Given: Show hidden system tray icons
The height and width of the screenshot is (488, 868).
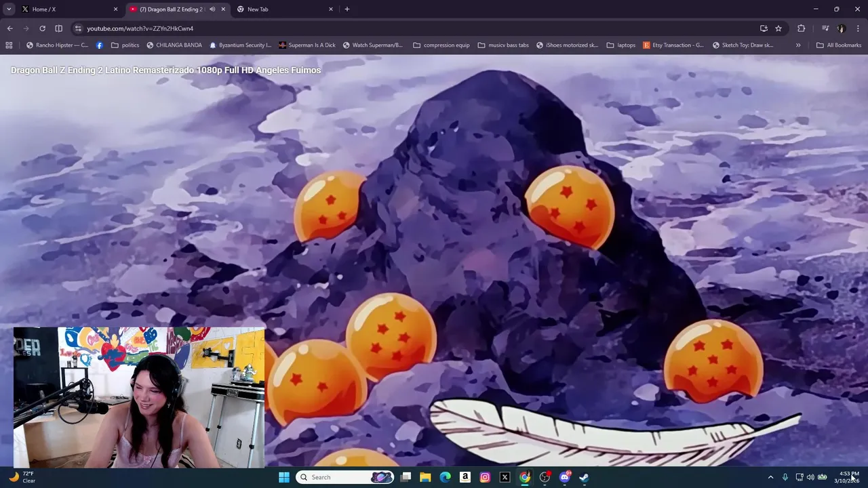Looking at the screenshot, I should pos(770,477).
